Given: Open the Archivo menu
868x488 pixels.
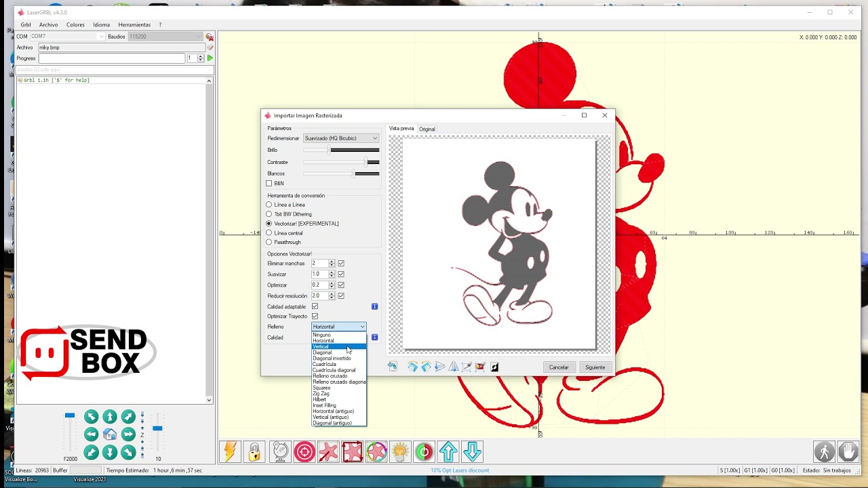Looking at the screenshot, I should [48, 25].
